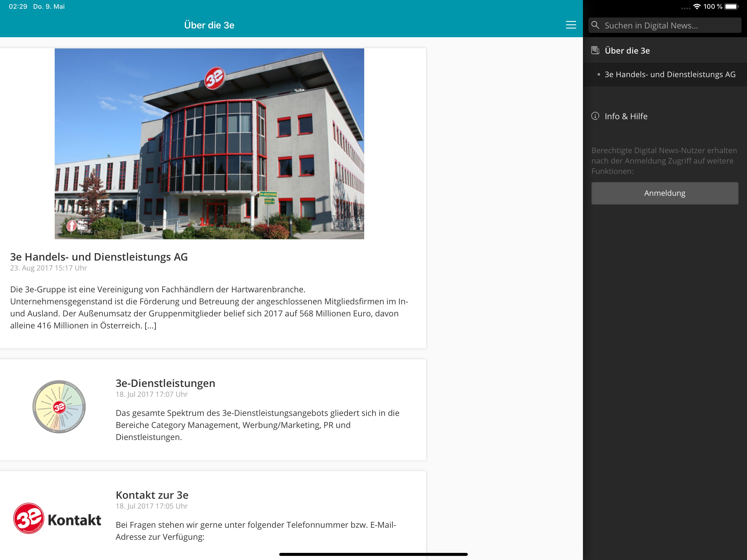
Task: Tap the 'Do. 9. Mai' date in status bar
Action: pyautogui.click(x=49, y=6)
